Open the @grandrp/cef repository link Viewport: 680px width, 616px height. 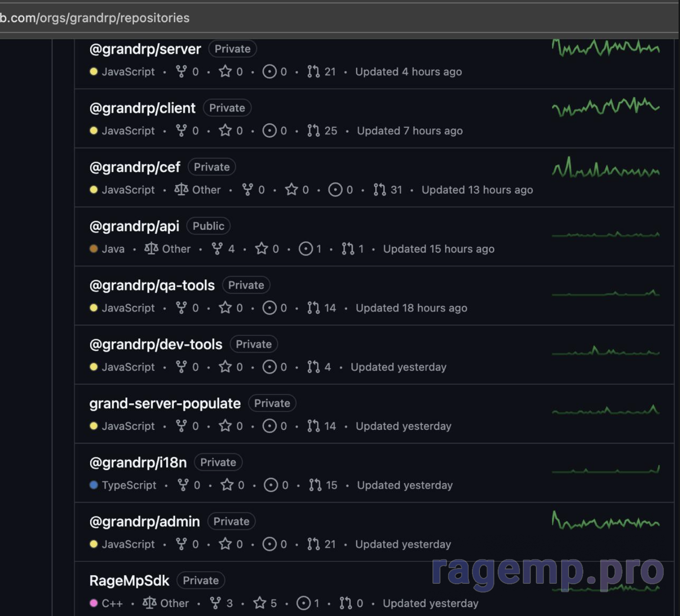tap(135, 167)
